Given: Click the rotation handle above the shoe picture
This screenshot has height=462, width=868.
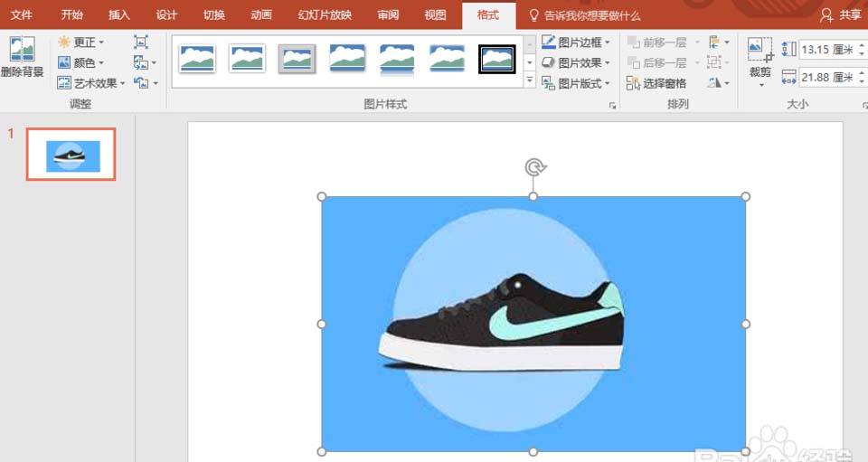Looking at the screenshot, I should (x=534, y=166).
